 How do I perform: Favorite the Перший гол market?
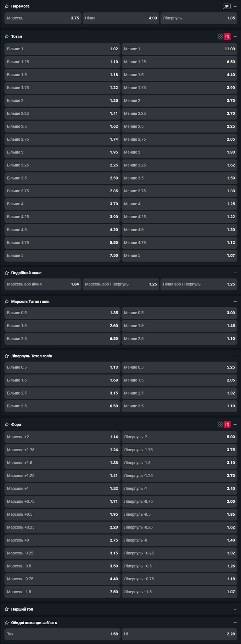[7, 609]
